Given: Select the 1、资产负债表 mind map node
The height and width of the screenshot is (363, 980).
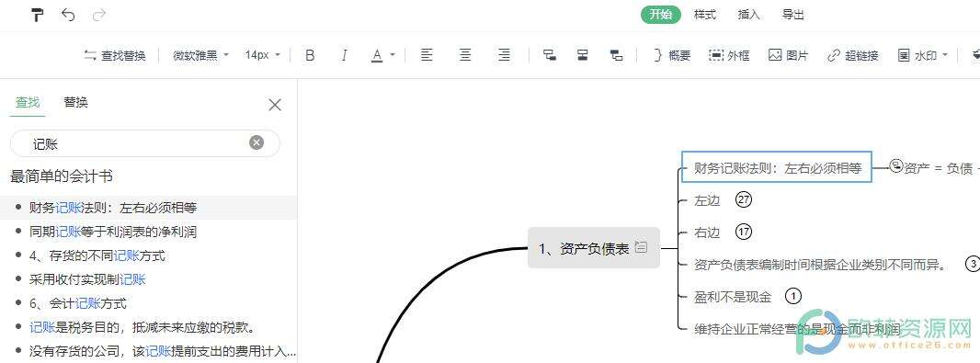Looking at the screenshot, I should (593, 248).
